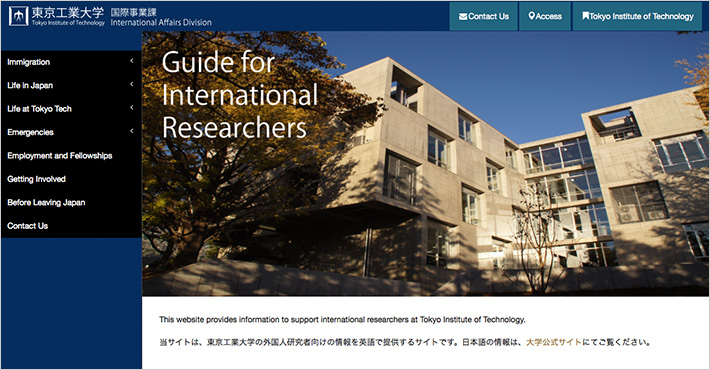Image resolution: width=710 pixels, height=370 pixels.
Task: Click the Contact Us header button
Action: click(484, 16)
